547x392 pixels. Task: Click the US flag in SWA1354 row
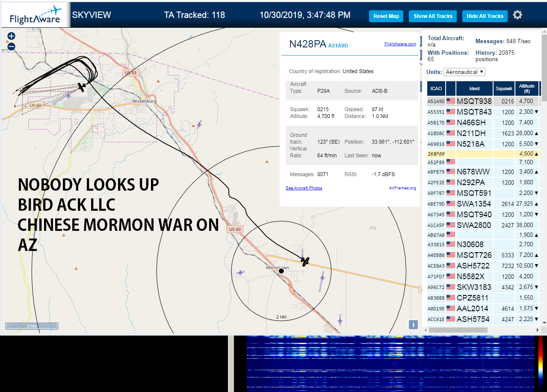(x=451, y=204)
